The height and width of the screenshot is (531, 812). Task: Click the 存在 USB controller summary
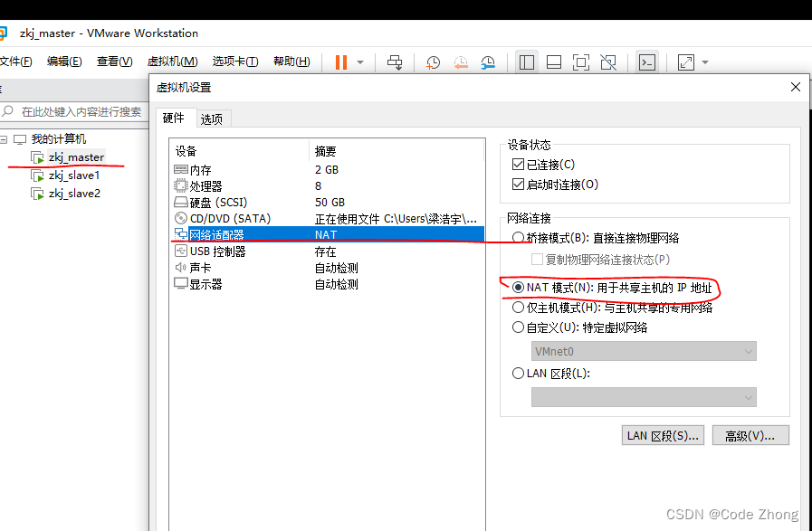(x=325, y=251)
